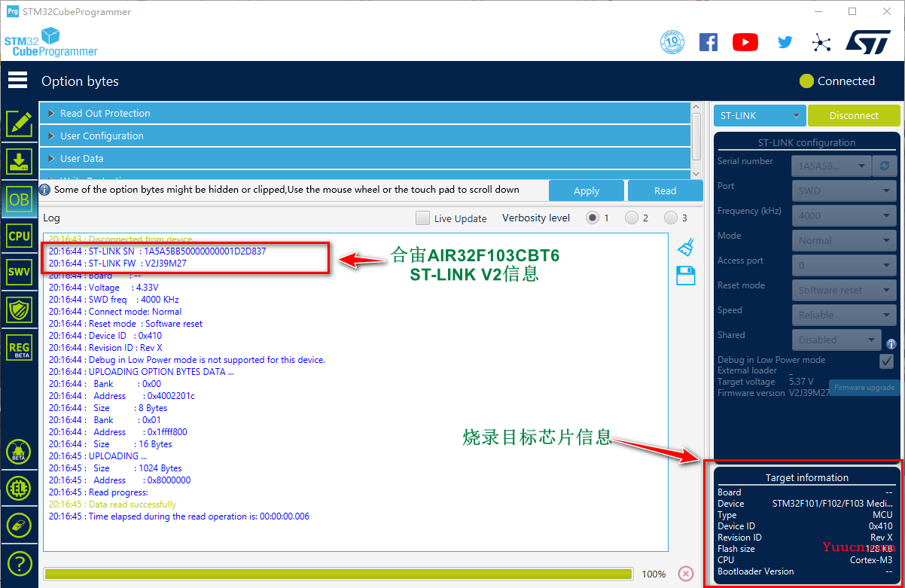905x588 pixels.
Task: Click log line 'Voltage : 4.33V'
Action: [103, 288]
